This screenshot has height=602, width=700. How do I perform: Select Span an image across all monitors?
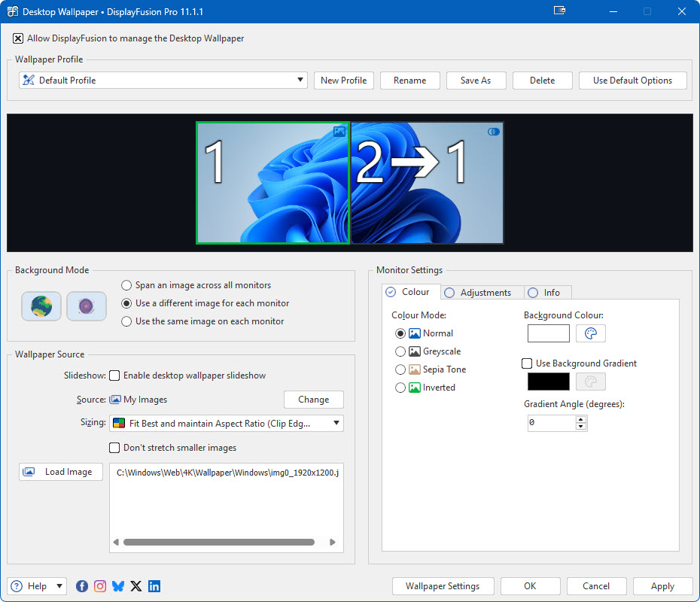click(x=126, y=285)
